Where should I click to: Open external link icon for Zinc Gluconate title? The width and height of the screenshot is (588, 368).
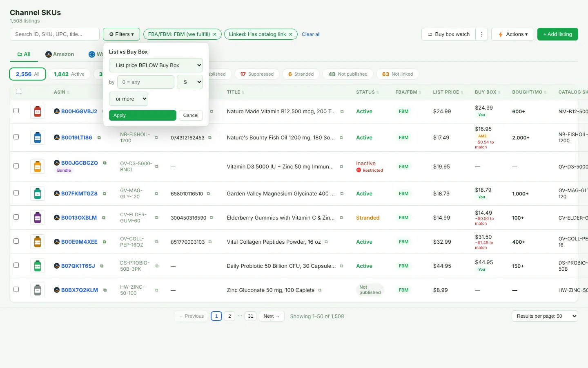(x=320, y=290)
